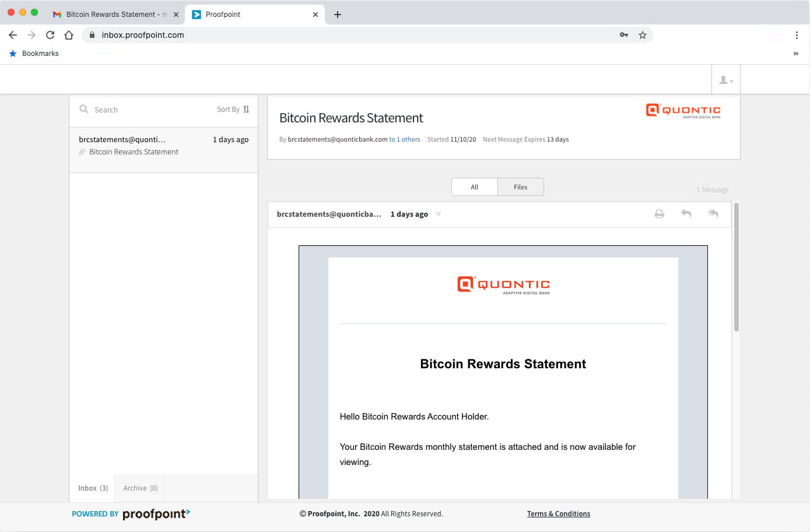Select the Files tab
Viewport: 810px width, 532px height.
pyautogui.click(x=521, y=187)
